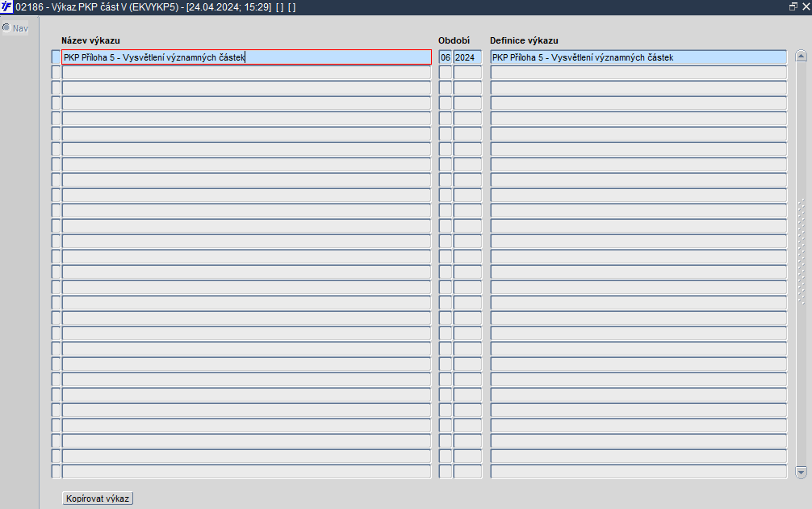Click the scrollbar down arrow

click(x=802, y=472)
